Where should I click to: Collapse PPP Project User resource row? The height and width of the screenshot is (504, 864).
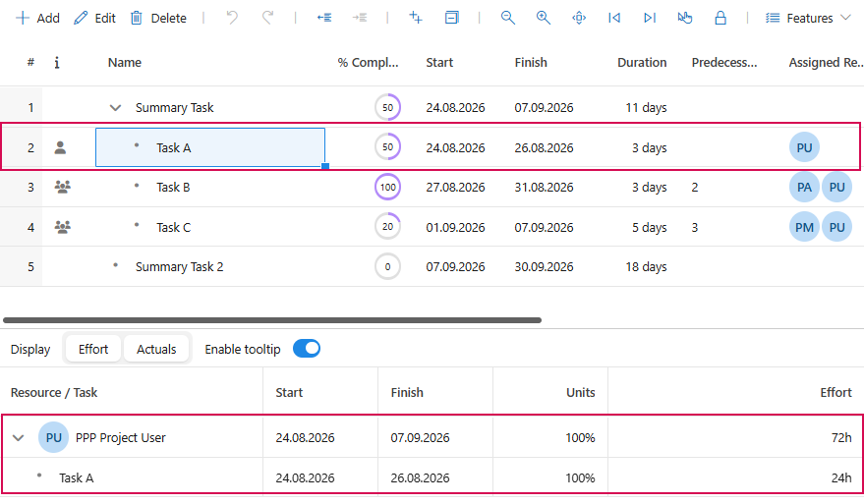18,438
